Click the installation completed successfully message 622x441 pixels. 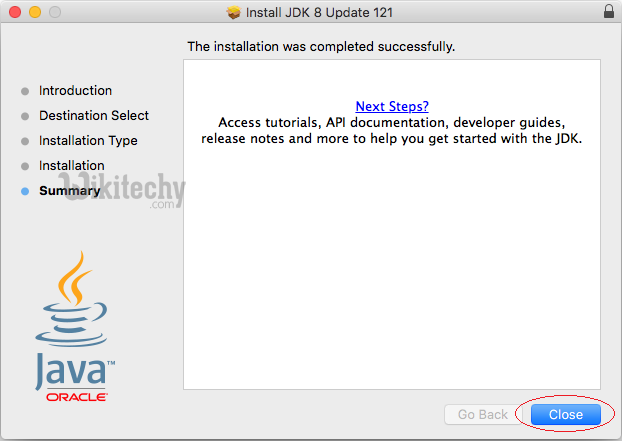[321, 46]
